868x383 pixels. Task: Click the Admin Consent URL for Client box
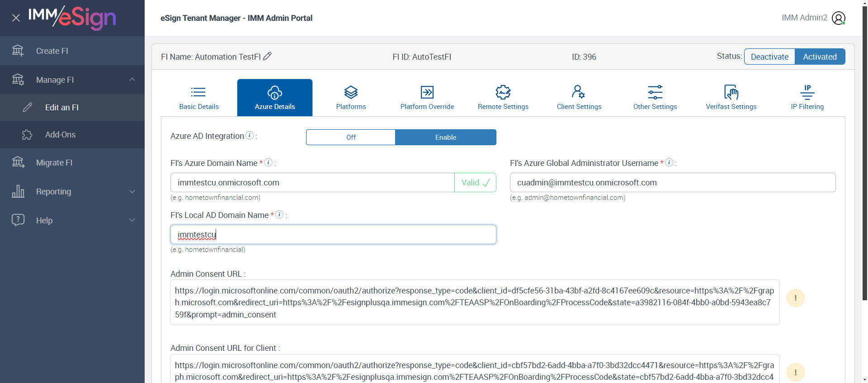coord(475,369)
